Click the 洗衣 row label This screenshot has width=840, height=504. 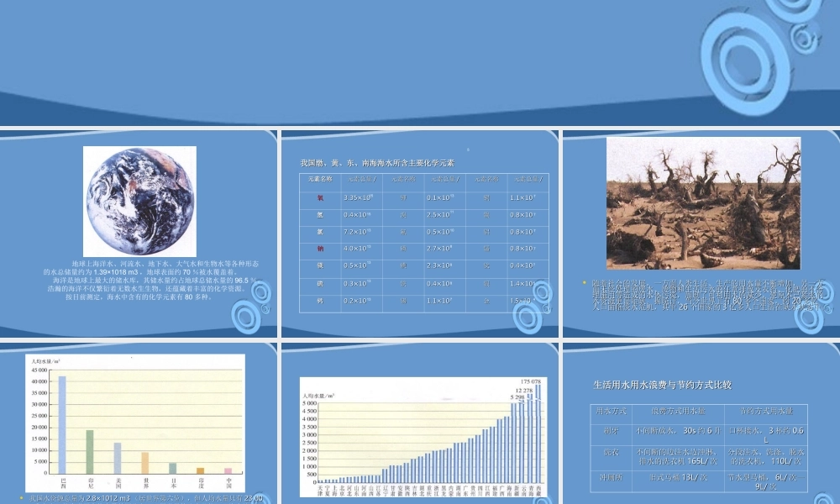pyautogui.click(x=612, y=452)
